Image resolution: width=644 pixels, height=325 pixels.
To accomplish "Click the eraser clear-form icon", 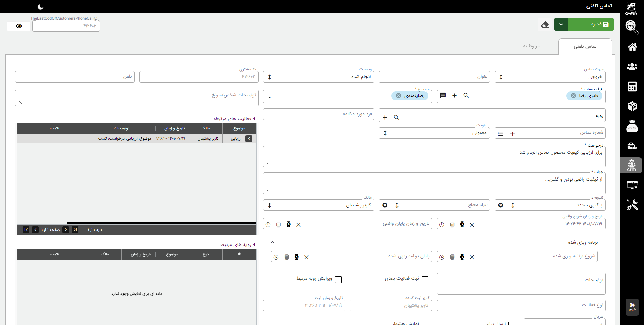I will click(x=545, y=25).
